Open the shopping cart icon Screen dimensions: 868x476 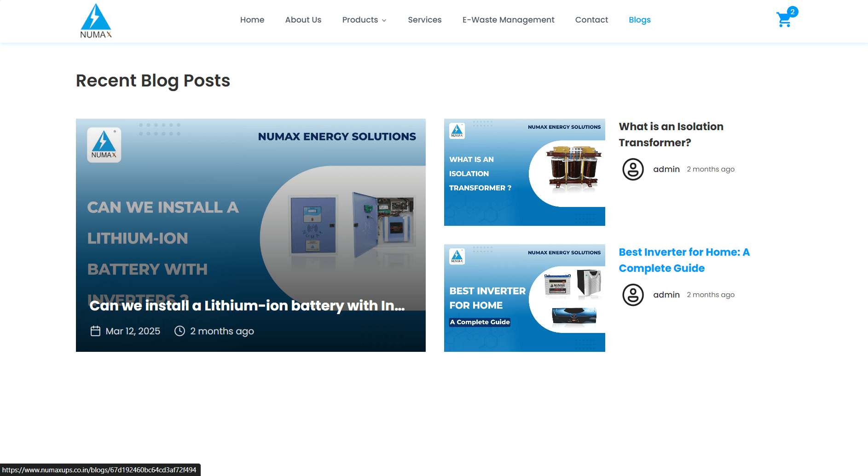[784, 20]
